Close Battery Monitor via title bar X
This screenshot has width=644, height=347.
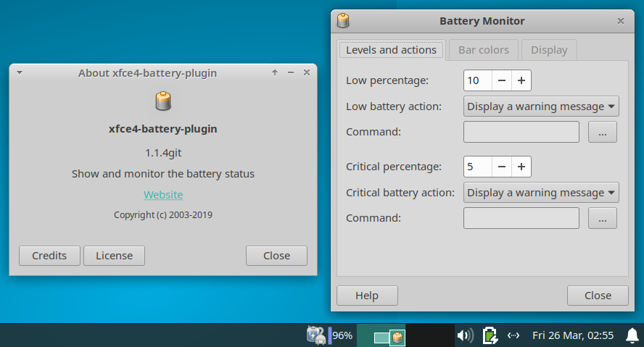point(621,21)
